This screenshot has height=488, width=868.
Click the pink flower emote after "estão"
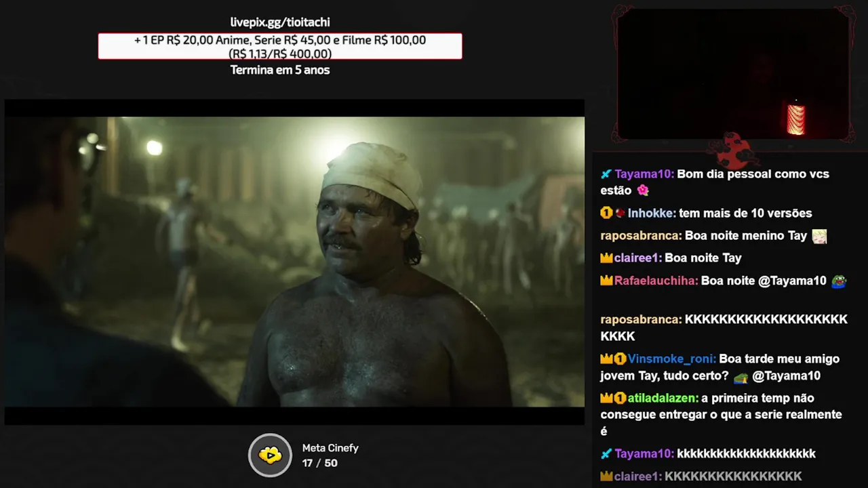click(x=643, y=191)
